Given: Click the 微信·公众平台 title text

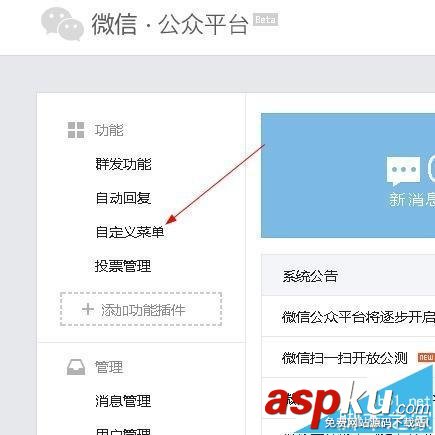Looking at the screenshot, I should click(x=170, y=24).
